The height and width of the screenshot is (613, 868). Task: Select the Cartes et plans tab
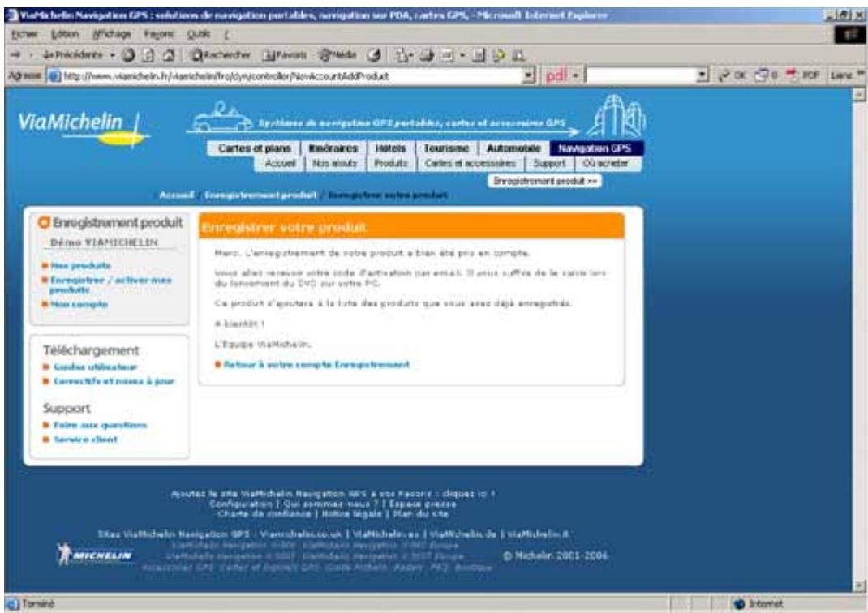[254, 148]
